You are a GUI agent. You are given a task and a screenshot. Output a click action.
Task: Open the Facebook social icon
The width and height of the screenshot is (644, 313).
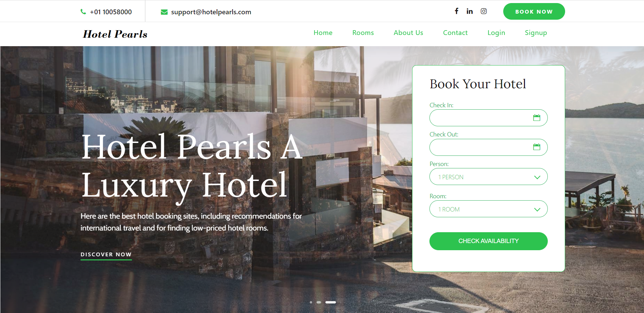click(x=457, y=11)
